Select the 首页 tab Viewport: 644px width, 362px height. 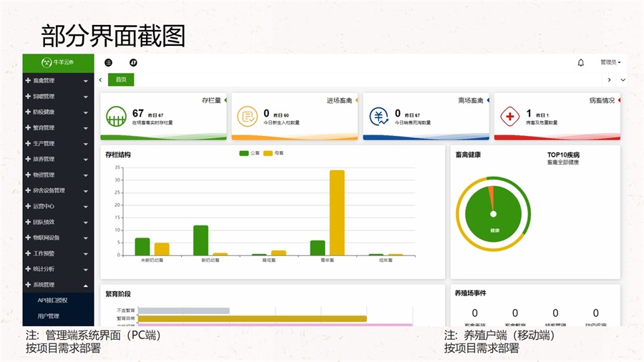121,80
